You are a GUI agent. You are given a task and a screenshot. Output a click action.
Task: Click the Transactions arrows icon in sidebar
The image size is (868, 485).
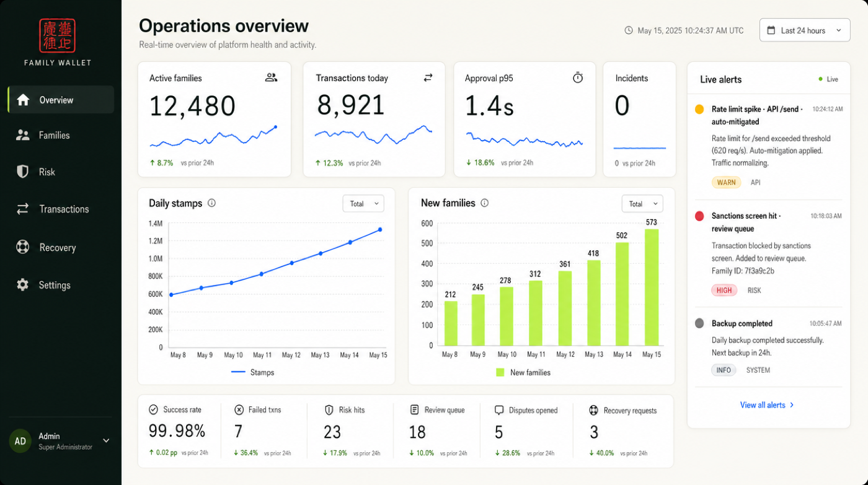point(23,209)
